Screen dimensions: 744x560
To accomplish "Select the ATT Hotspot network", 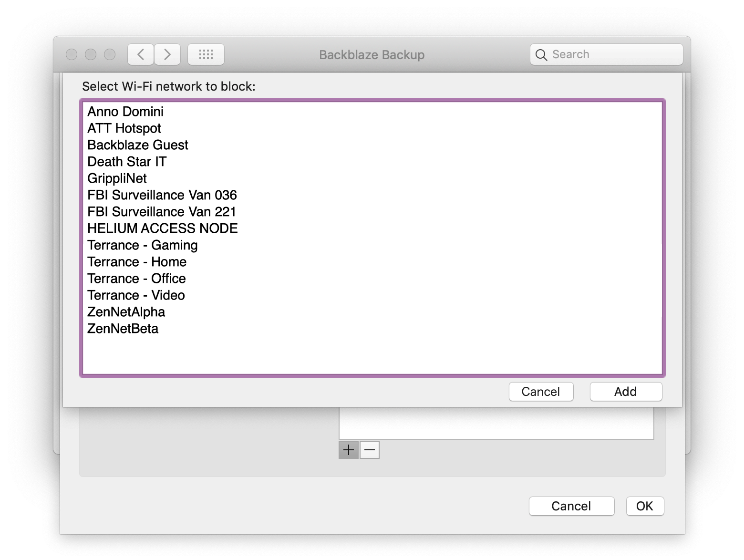I will point(372,128).
